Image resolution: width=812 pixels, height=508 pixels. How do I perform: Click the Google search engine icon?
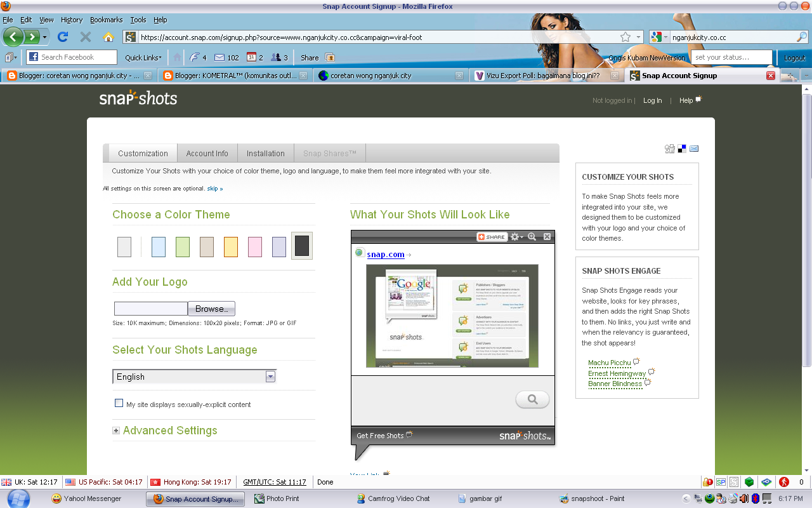click(656, 37)
